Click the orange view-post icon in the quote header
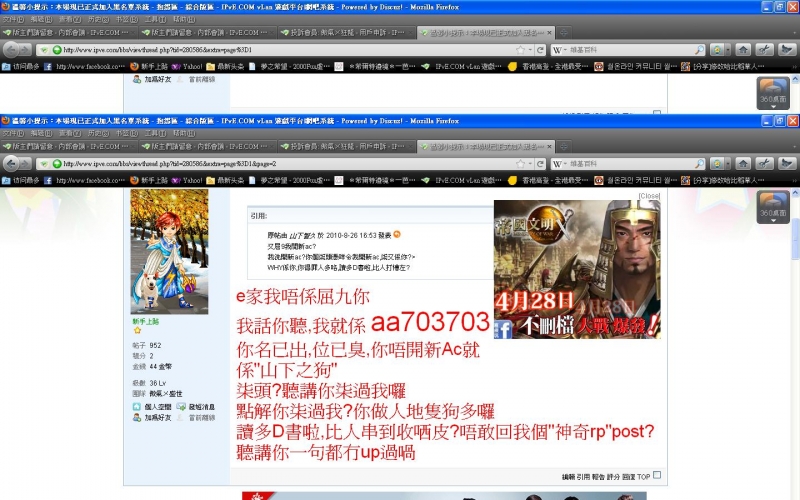 coord(397,235)
